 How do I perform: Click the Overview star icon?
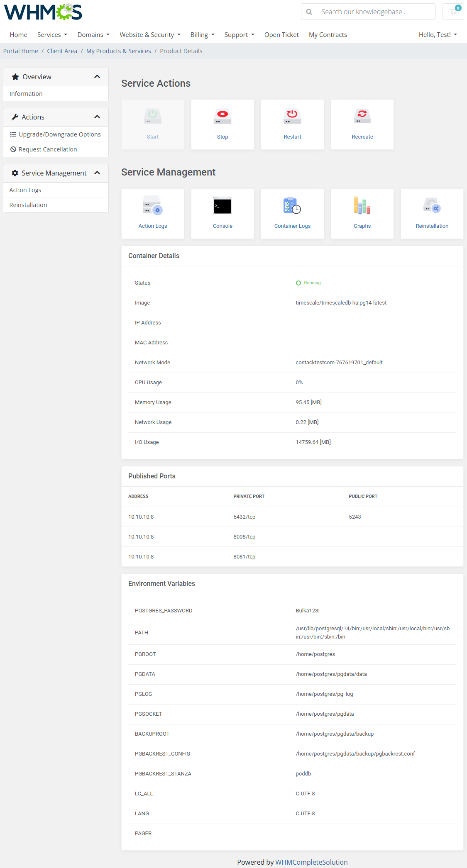(x=15, y=77)
